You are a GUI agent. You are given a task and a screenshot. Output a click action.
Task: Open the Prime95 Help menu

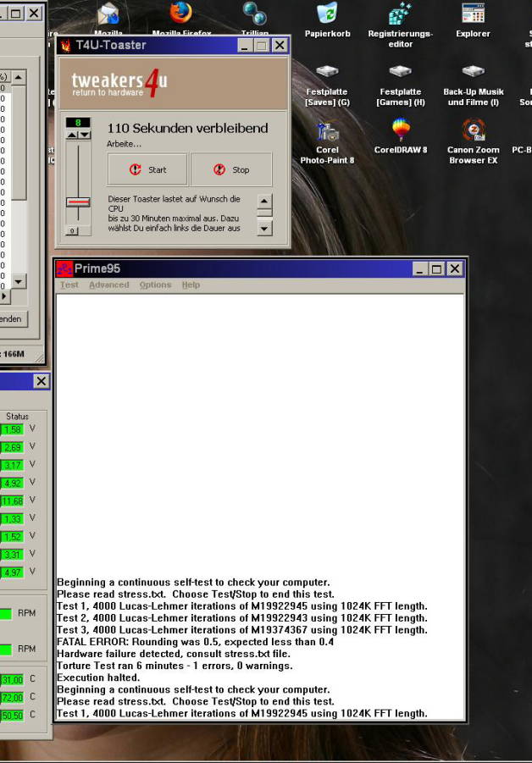[x=191, y=285]
